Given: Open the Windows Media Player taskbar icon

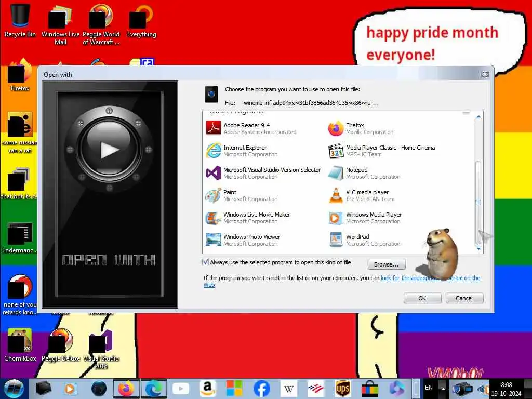Looking at the screenshot, I should click(70, 389).
